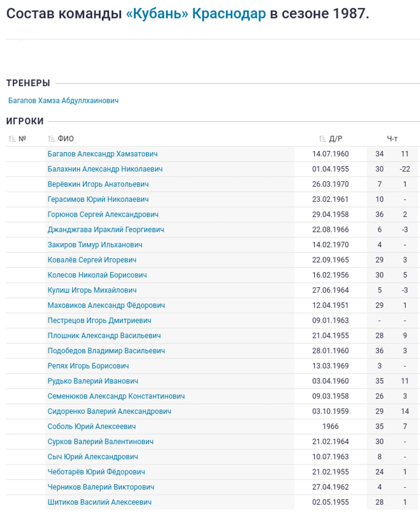
Task: Open Соболь Юрий Алексеевич page
Action: [x=91, y=426]
